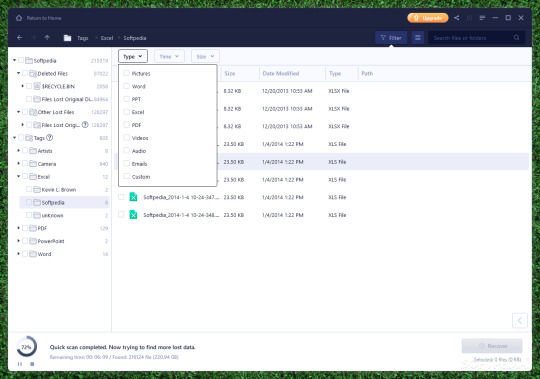Screen dimensions: 540x379
Task: Expand the Camera tag node
Action: pyautogui.click(x=19, y=164)
